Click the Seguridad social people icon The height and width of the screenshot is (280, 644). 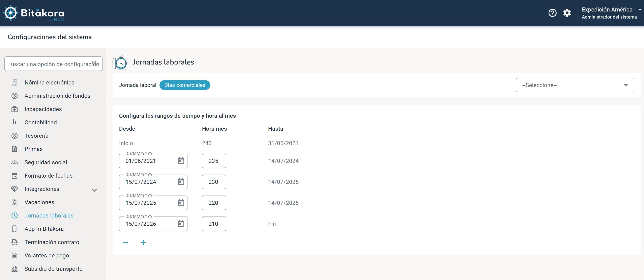click(x=14, y=162)
